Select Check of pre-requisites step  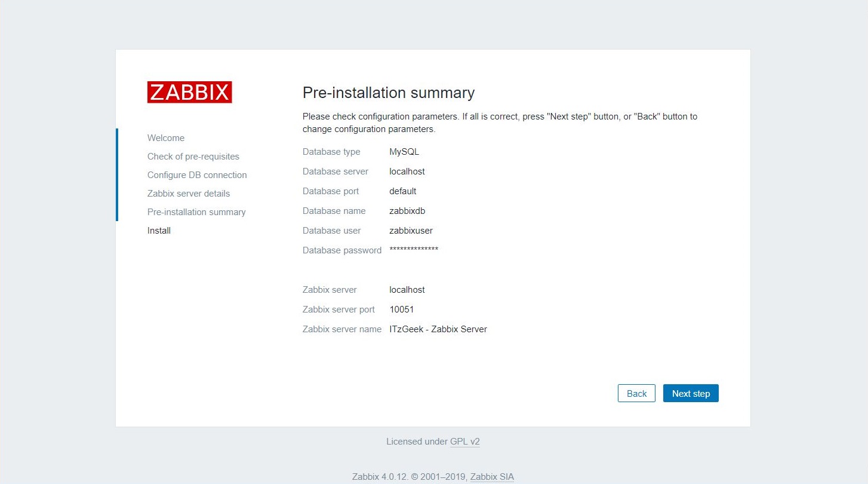click(193, 157)
